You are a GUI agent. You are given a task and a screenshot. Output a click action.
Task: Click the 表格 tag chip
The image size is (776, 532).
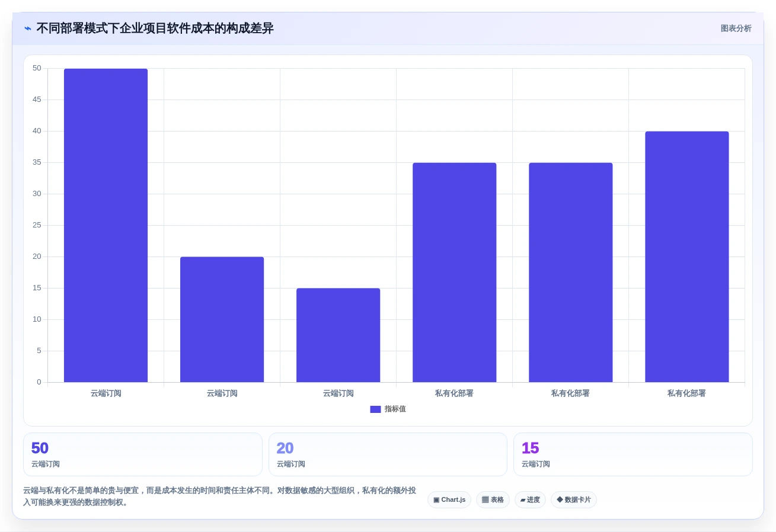493,500
